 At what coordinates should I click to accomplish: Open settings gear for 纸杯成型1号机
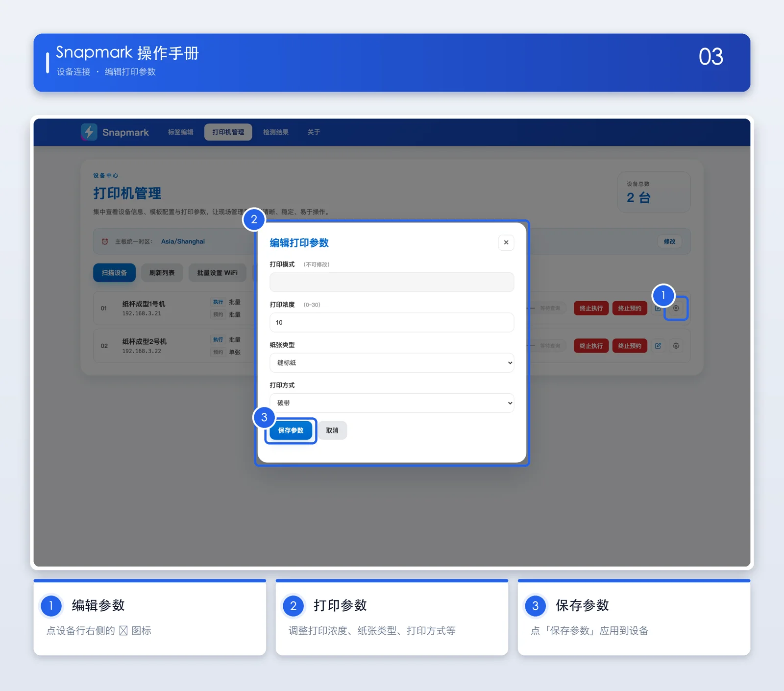(676, 308)
